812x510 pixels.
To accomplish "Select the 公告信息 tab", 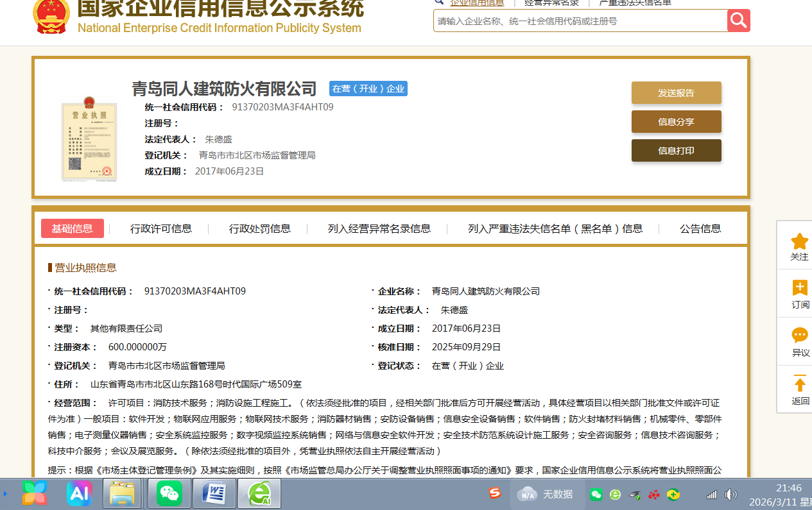I will point(700,228).
